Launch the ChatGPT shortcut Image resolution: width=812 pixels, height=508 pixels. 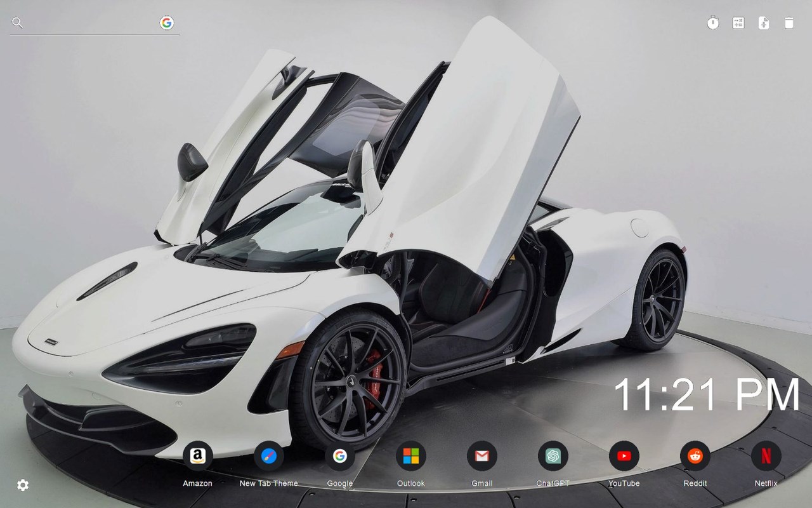click(x=553, y=456)
